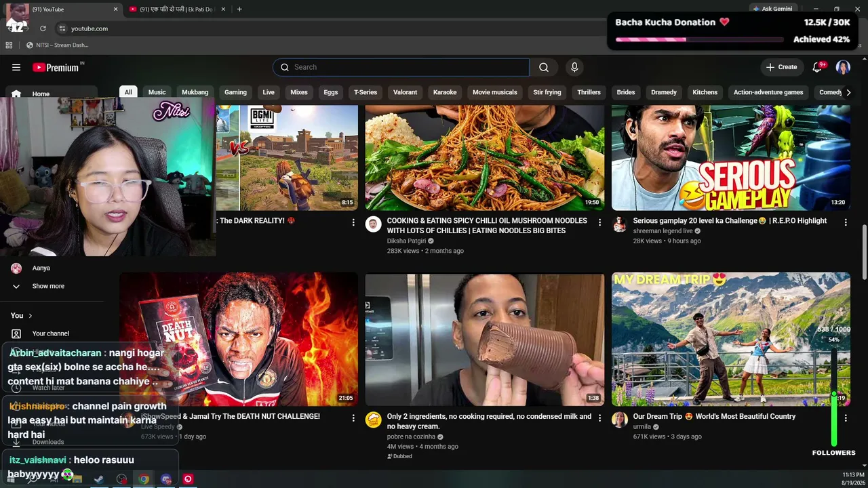The height and width of the screenshot is (488, 868).
Task: Click the YouTube search input field
Action: (x=401, y=67)
